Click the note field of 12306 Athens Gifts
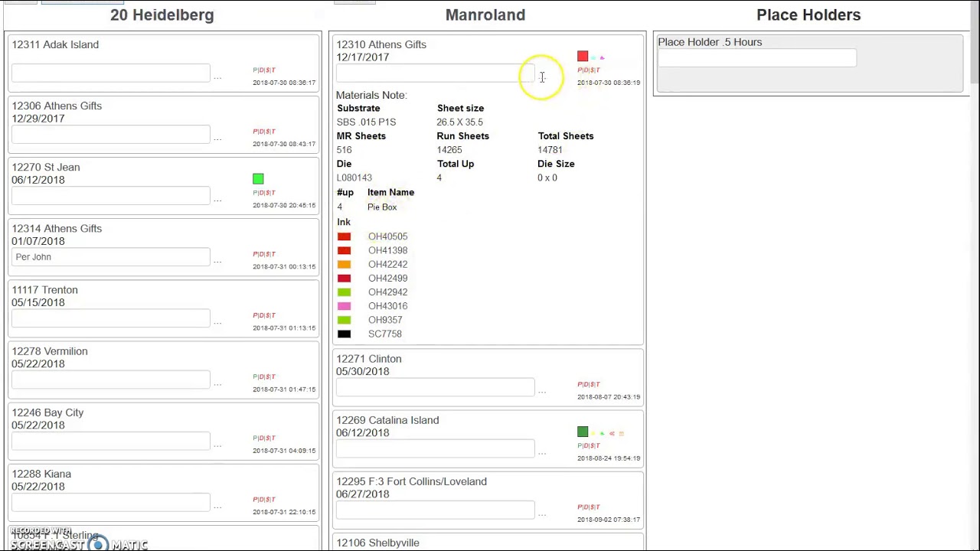The height and width of the screenshot is (551, 980). [110, 134]
